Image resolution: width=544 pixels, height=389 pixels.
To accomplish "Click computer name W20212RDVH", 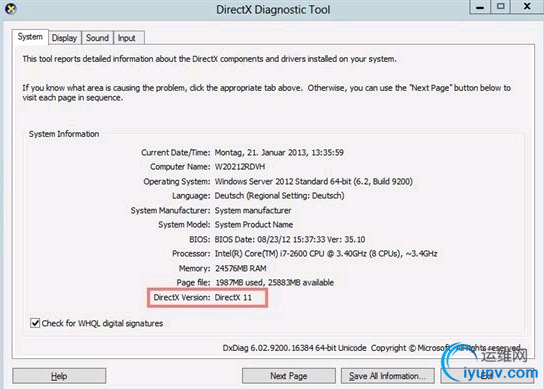I will [x=240, y=167].
